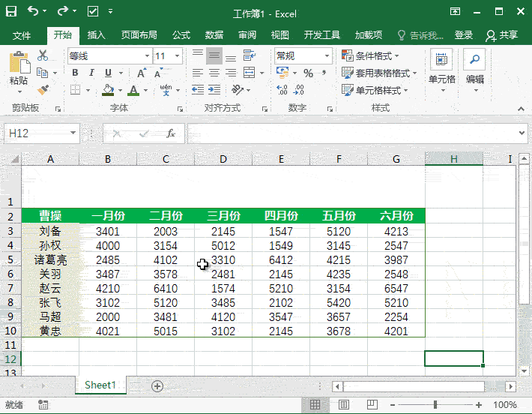Add a new sheet

coord(157,386)
